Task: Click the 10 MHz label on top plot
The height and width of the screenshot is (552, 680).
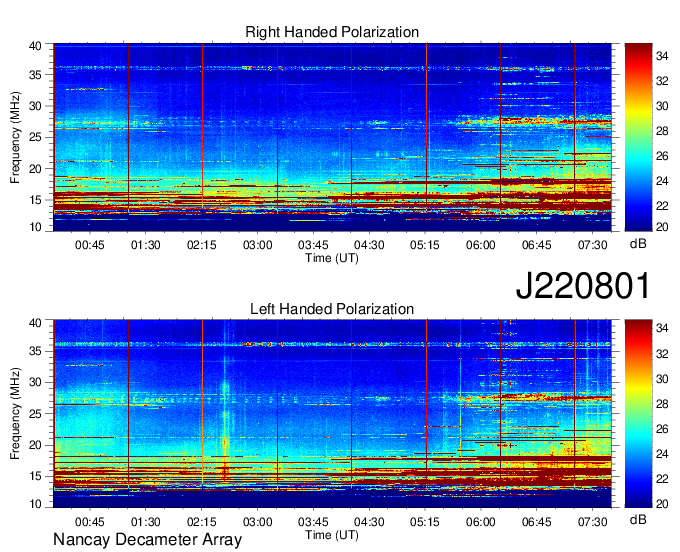Action: (35, 227)
